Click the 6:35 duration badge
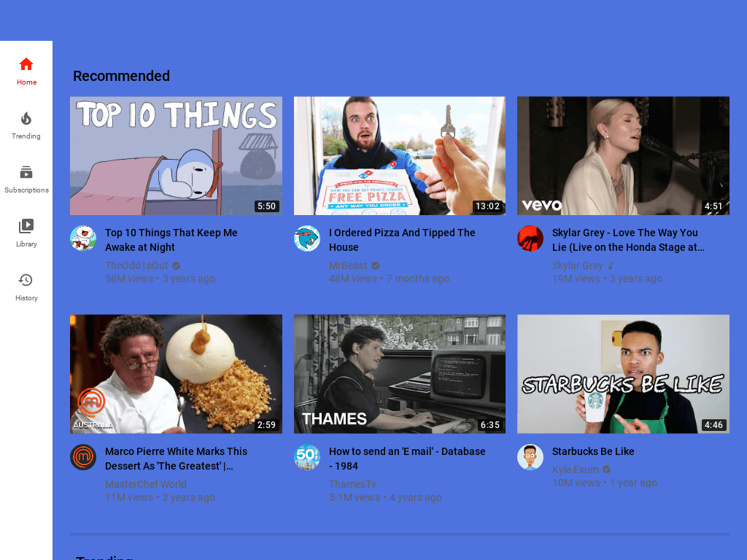 pyautogui.click(x=490, y=425)
